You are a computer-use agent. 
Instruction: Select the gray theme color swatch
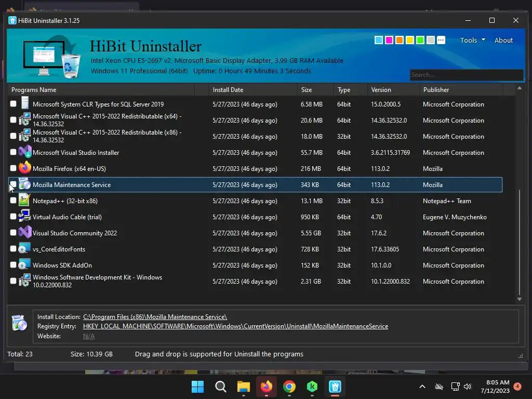(x=431, y=40)
